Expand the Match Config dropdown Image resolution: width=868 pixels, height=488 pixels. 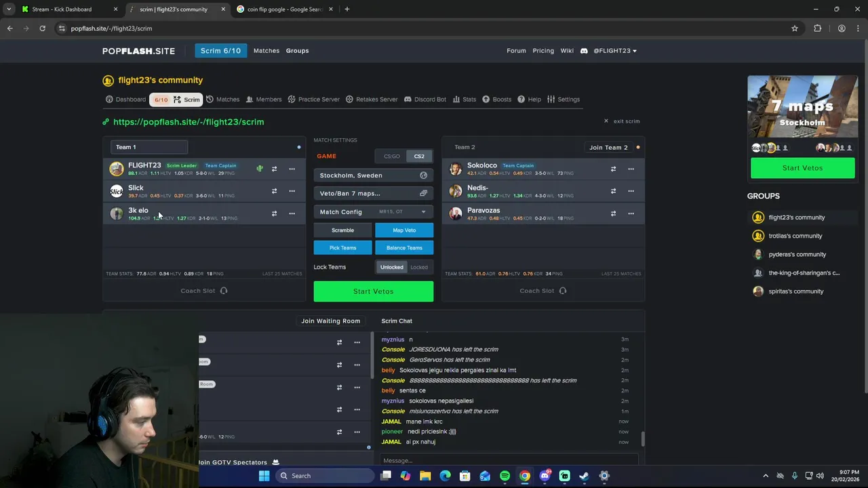point(374,212)
